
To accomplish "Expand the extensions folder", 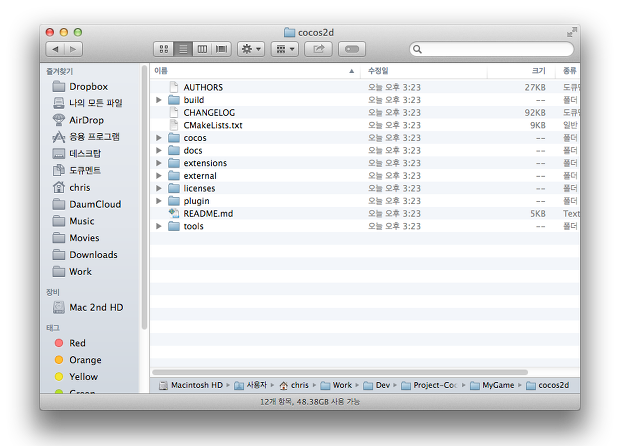I will point(159,163).
